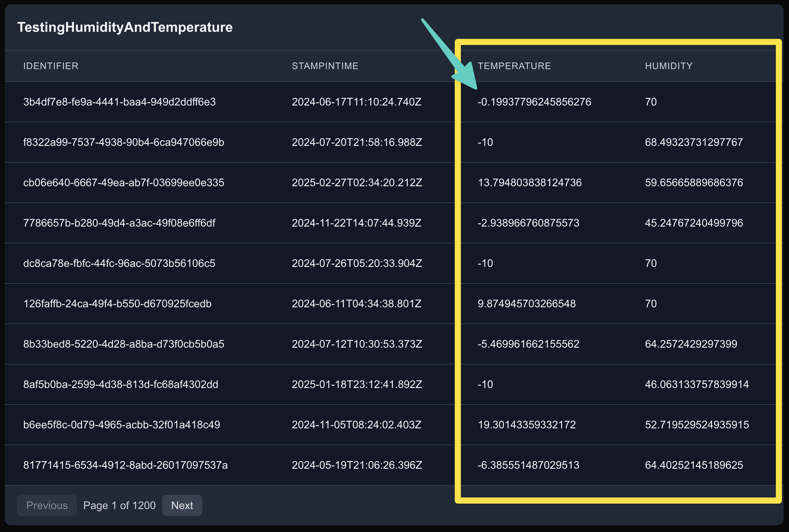Click the disabled Previous button
789x532 pixels.
(47, 505)
